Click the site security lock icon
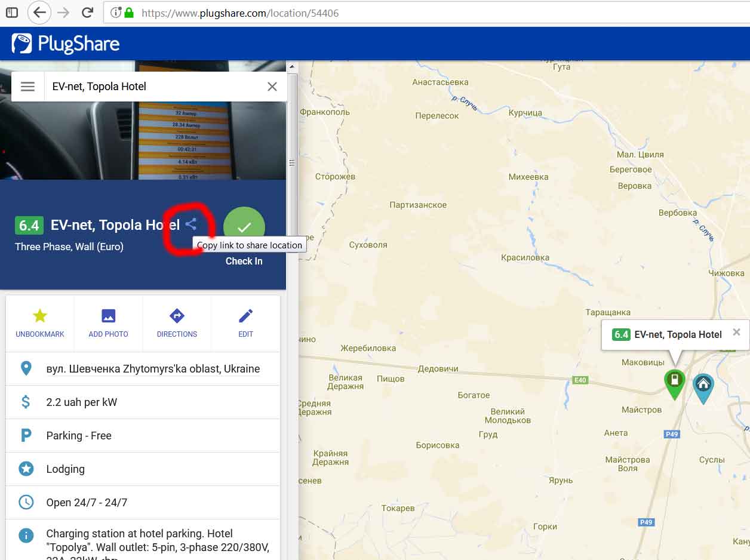Viewport: 750px width, 560px height. coord(128,13)
